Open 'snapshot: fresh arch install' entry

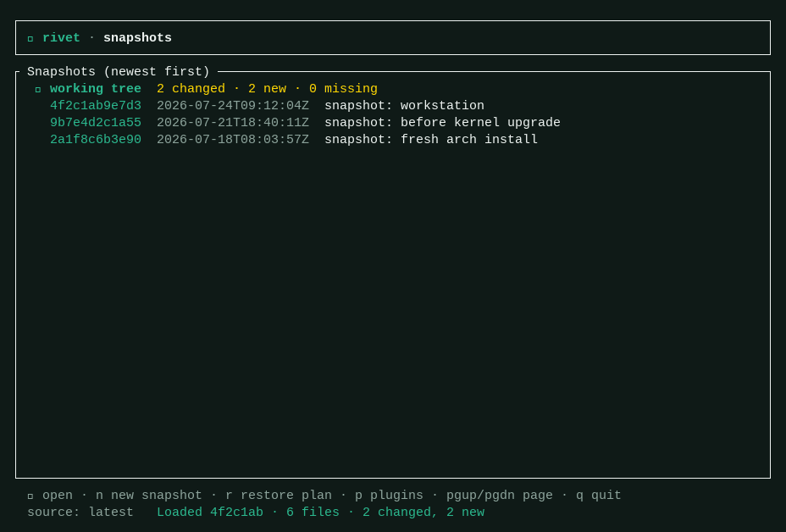(x=431, y=140)
